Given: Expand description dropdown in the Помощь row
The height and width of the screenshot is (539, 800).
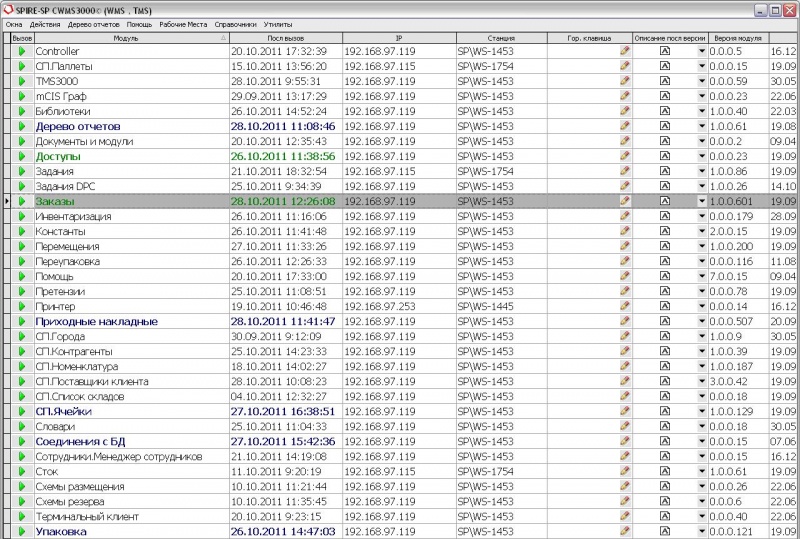Looking at the screenshot, I should 701,276.
